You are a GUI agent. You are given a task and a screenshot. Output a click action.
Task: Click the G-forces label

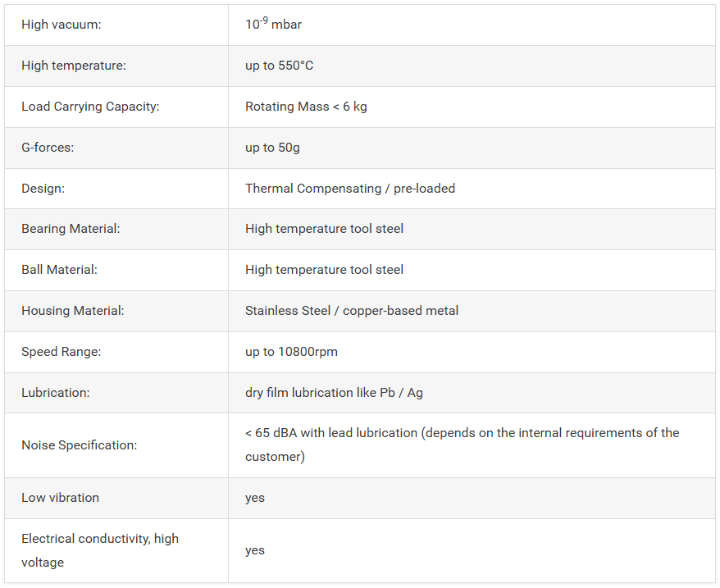(x=48, y=148)
